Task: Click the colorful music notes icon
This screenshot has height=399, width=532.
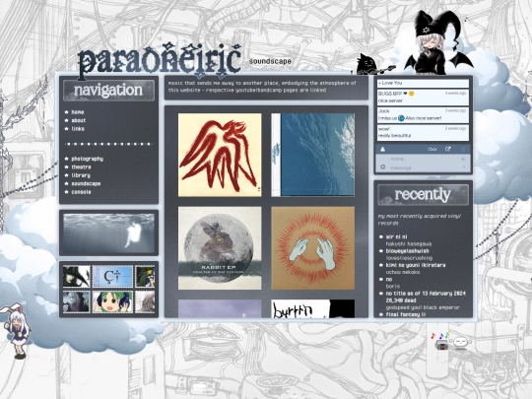Action: pyautogui.click(x=439, y=336)
